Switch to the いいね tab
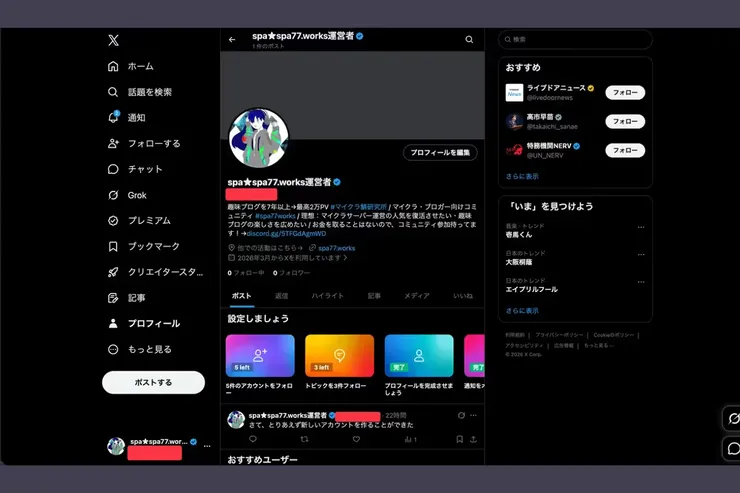The image size is (740, 493). tap(463, 296)
